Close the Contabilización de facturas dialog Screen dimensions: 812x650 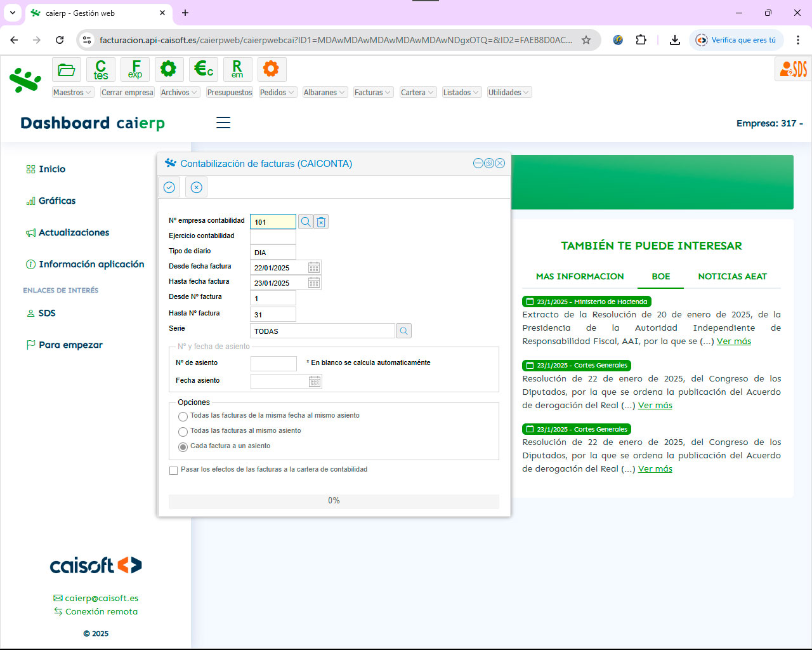tap(500, 163)
